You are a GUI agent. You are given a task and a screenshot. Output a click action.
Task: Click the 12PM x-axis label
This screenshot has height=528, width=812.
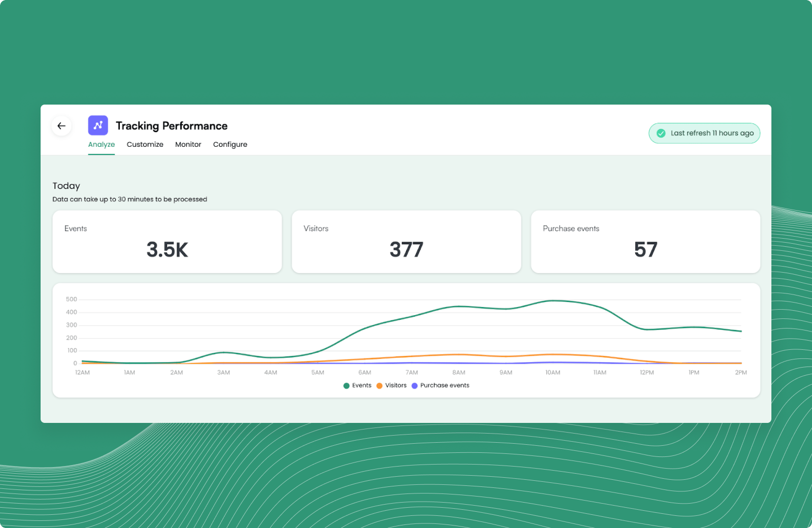[647, 373]
